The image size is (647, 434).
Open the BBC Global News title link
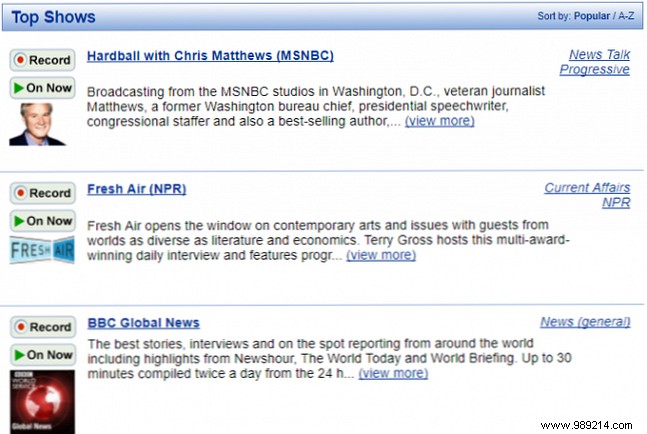coord(143,322)
